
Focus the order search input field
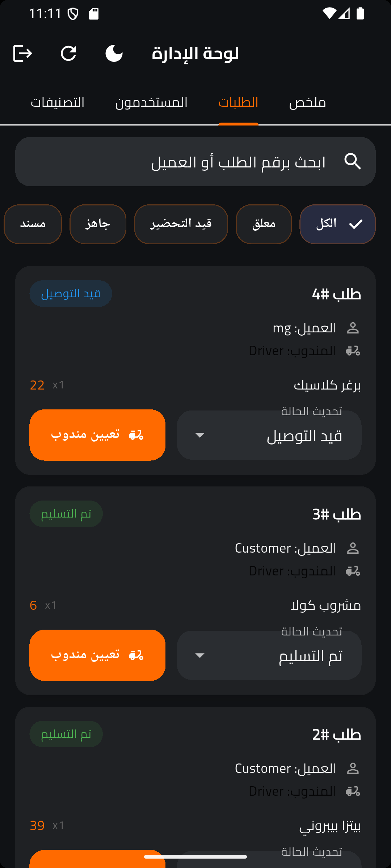217,162
